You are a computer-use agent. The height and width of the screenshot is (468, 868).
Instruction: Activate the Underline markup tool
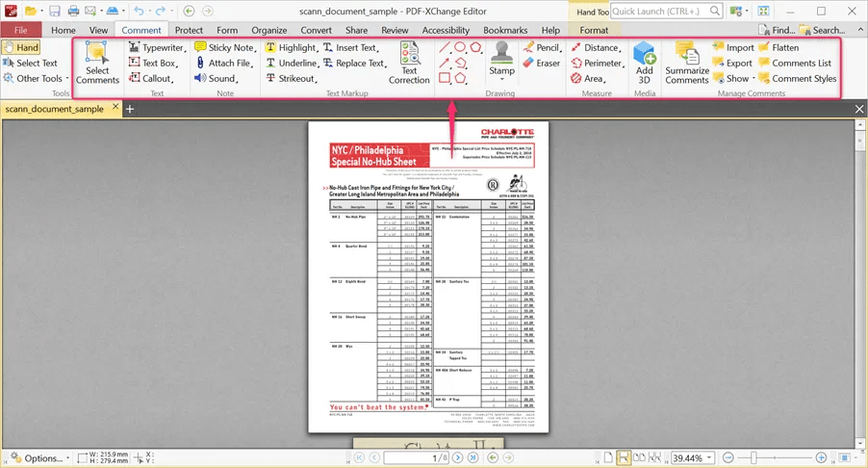click(x=292, y=64)
